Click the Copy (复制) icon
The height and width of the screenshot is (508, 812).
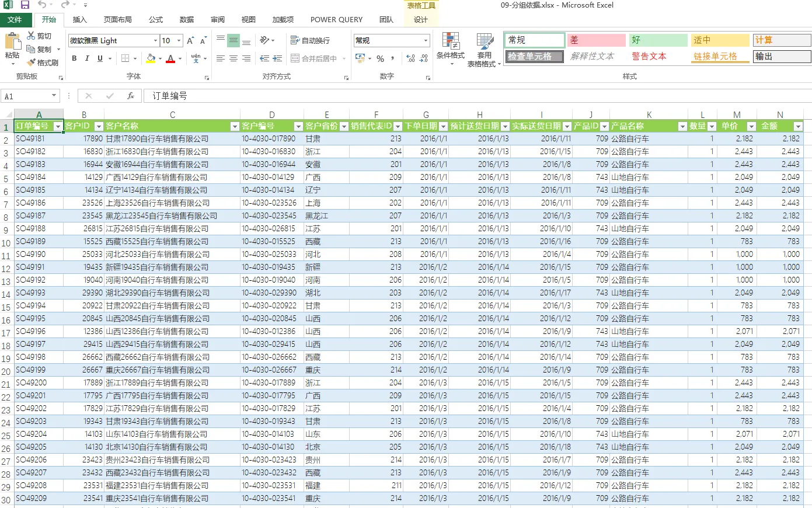pos(31,49)
